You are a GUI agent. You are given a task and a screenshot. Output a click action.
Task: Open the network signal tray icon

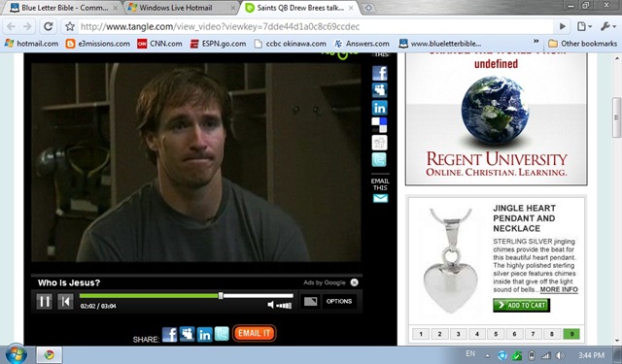coord(546,355)
